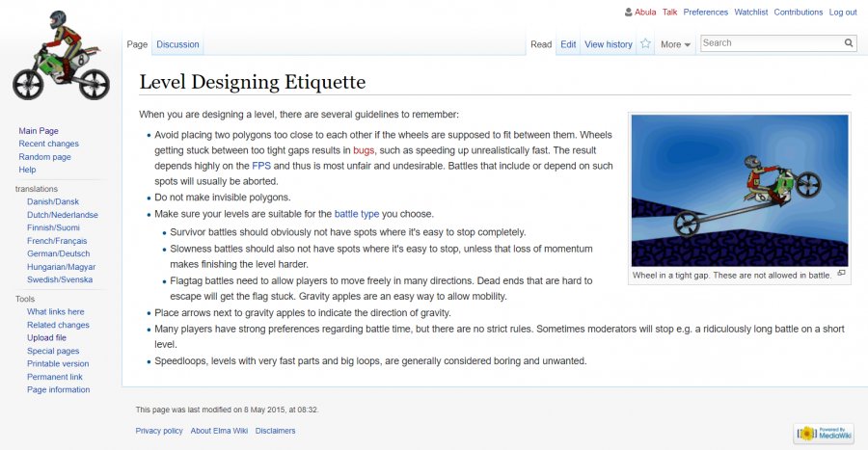
Task: Click the Elma Wiki motorbike logo
Action: pyautogui.click(x=58, y=56)
